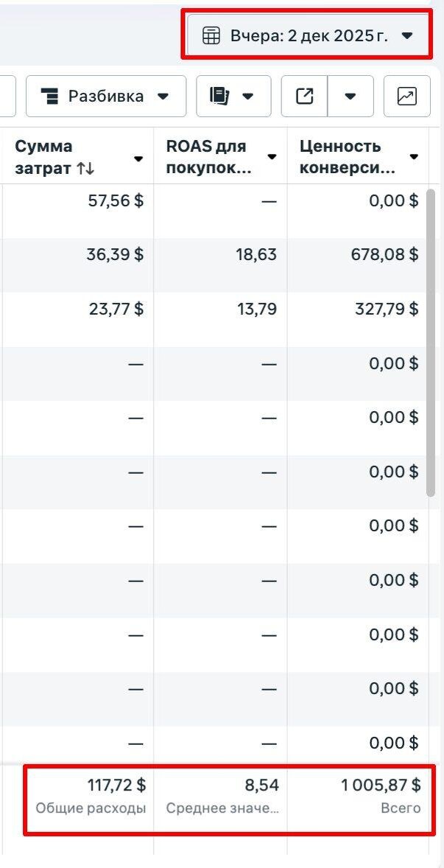Image resolution: width=444 pixels, height=868 pixels.
Task: Click the Разбивка stacked bars icon
Action: click(x=50, y=97)
